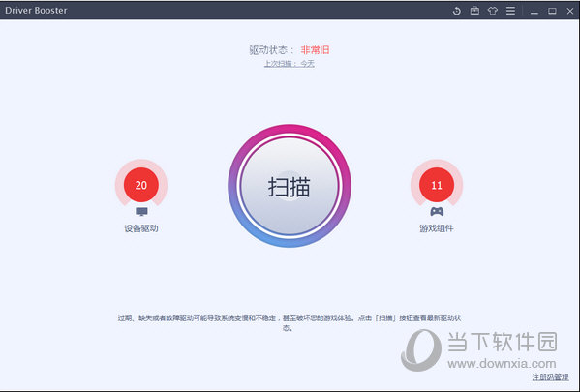This screenshot has height=392, width=580.
Task: Click the red 20 device drivers badge
Action: (141, 185)
